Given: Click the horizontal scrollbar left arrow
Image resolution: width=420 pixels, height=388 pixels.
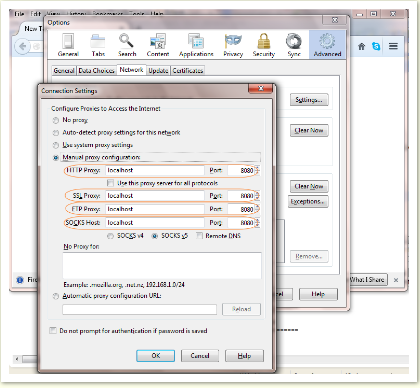Looking at the screenshot, I should pyautogui.click(x=17, y=359).
